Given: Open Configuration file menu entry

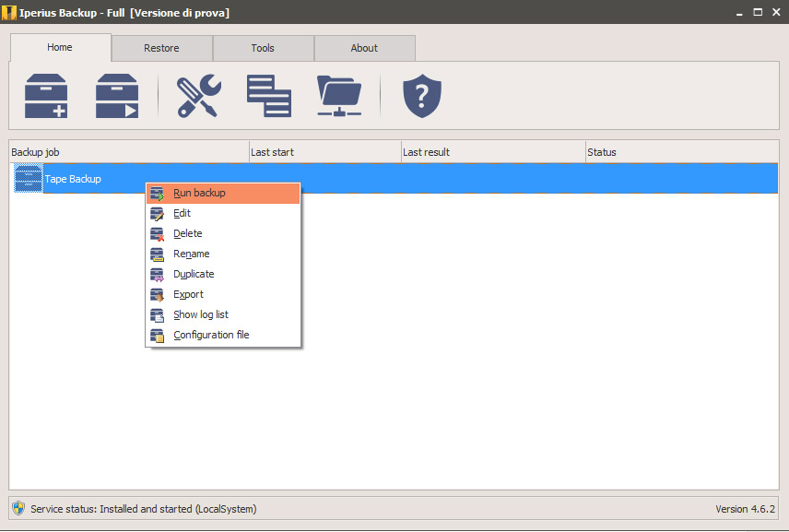Looking at the screenshot, I should click(223, 336).
